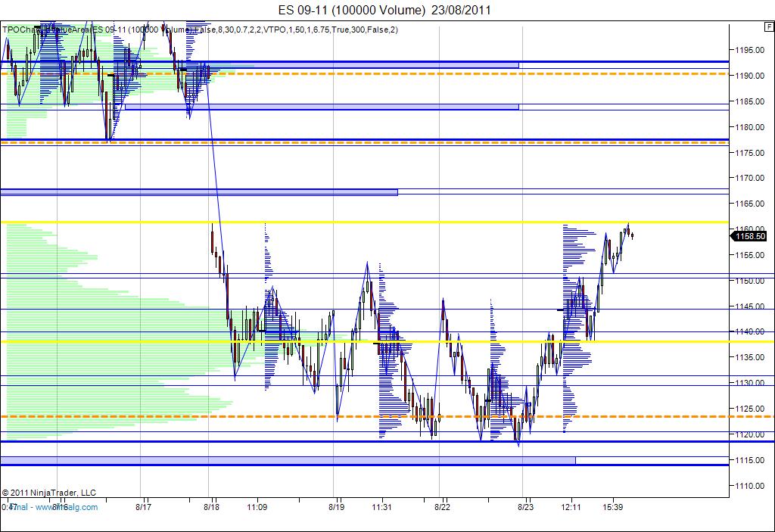Click the 1185.00 price axis label
The image size is (775, 532).
click(750, 101)
